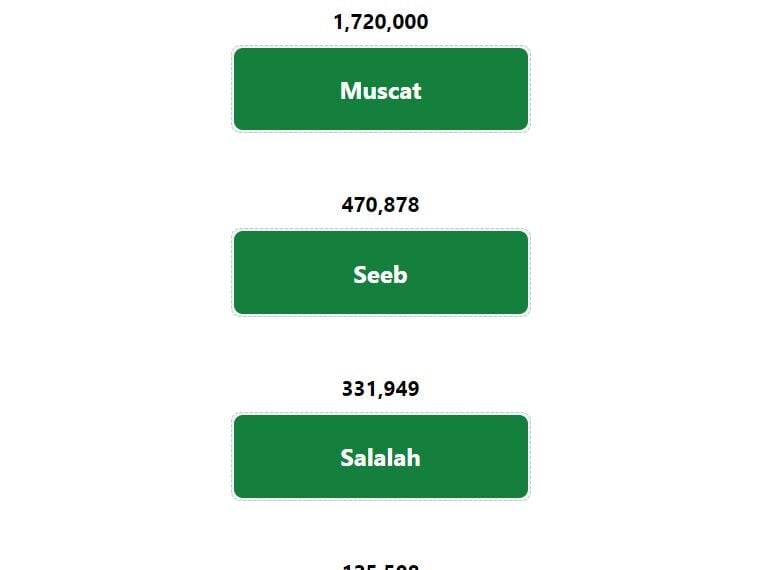This screenshot has height=570, width=764.
Task: Select the button below 470,878
Action: click(x=381, y=273)
